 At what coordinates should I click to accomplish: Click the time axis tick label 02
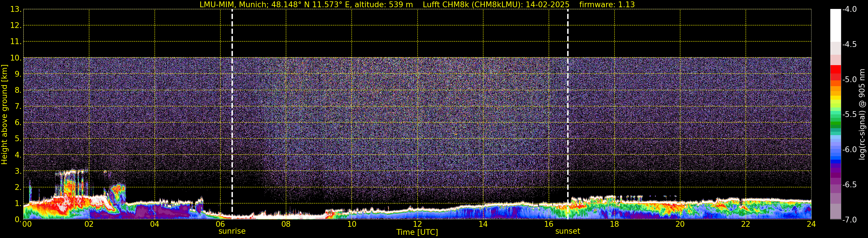click(x=89, y=224)
